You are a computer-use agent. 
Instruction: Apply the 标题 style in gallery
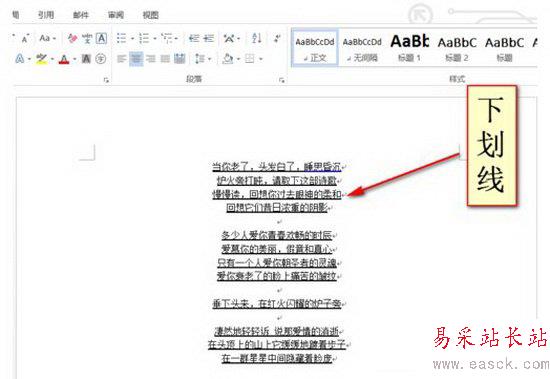(504, 48)
